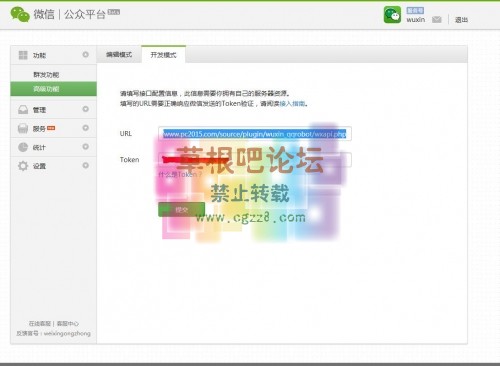Click the 服务 basket icon
This screenshot has width=500, height=366.
(23, 128)
